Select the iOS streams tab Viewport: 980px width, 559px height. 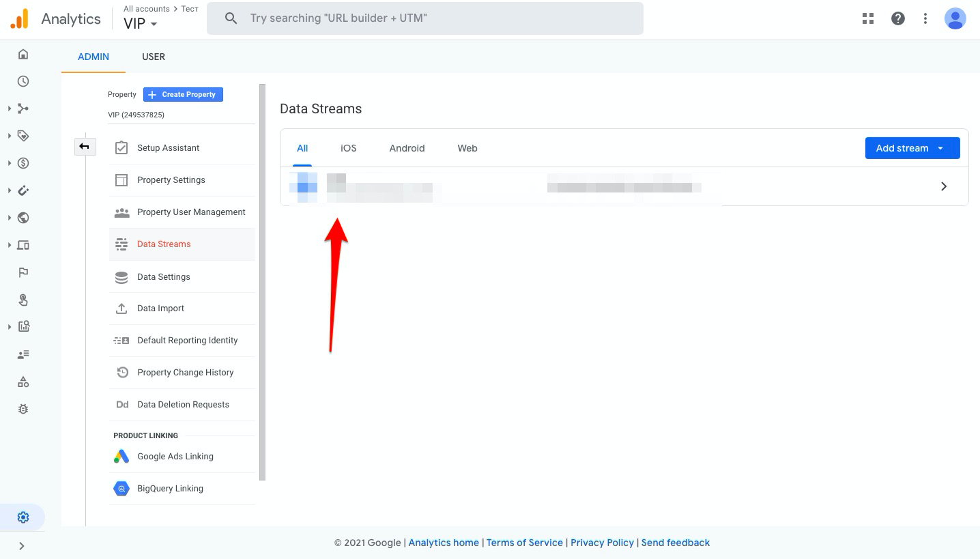coord(349,148)
